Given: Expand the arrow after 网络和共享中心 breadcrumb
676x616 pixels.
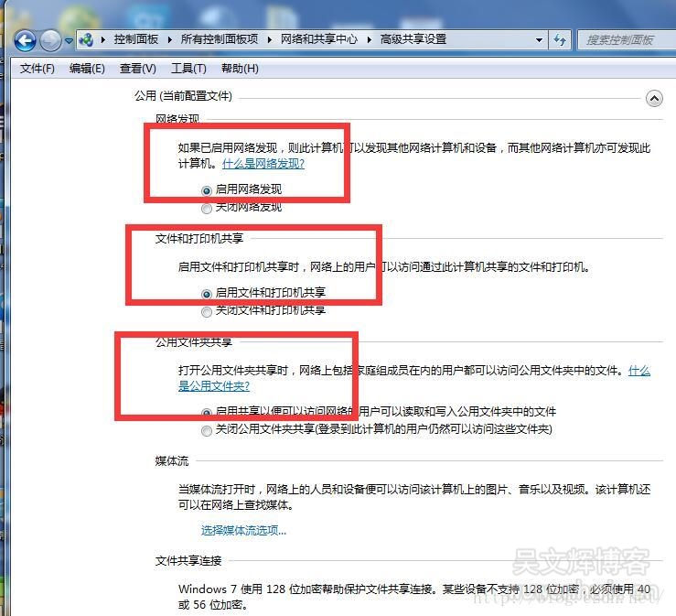Looking at the screenshot, I should (x=370, y=39).
